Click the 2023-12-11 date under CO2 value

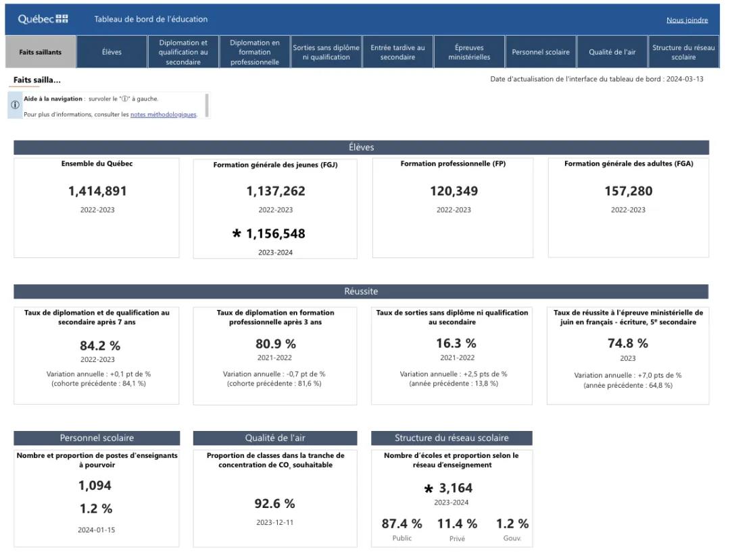pyautogui.click(x=274, y=522)
